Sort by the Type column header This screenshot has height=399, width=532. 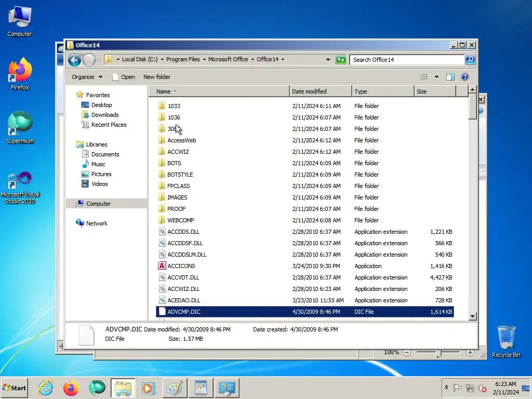point(383,91)
